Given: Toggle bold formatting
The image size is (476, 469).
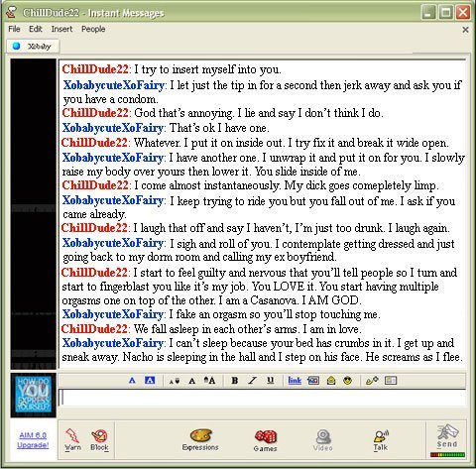Looking at the screenshot, I should tap(235, 381).
